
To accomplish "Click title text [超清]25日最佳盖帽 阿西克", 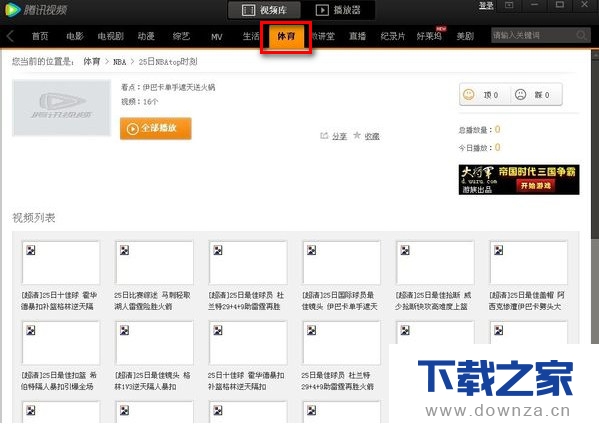I will coord(527,301).
